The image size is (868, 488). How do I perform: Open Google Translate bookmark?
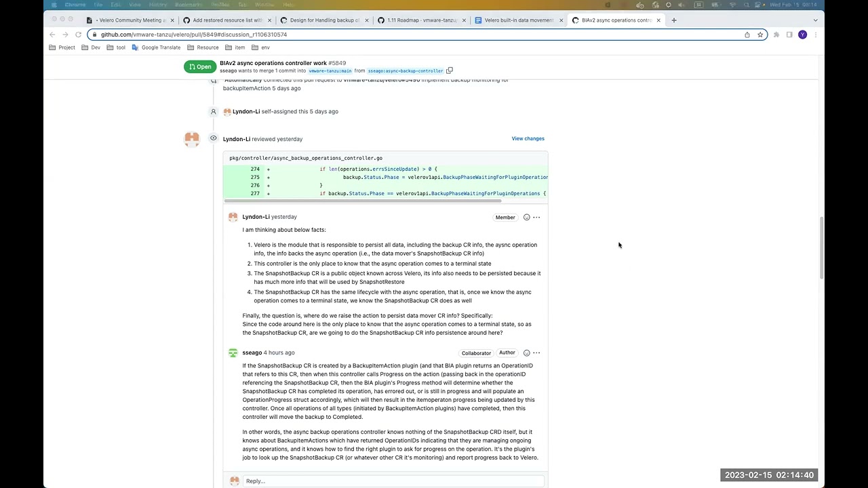pyautogui.click(x=156, y=47)
